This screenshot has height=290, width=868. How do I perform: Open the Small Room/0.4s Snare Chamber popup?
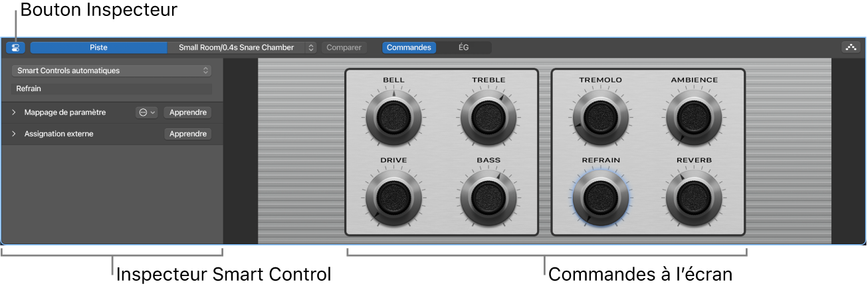(x=242, y=48)
